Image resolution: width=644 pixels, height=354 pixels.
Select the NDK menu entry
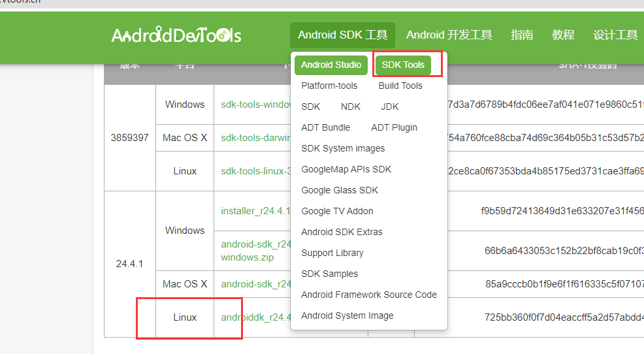351,106
